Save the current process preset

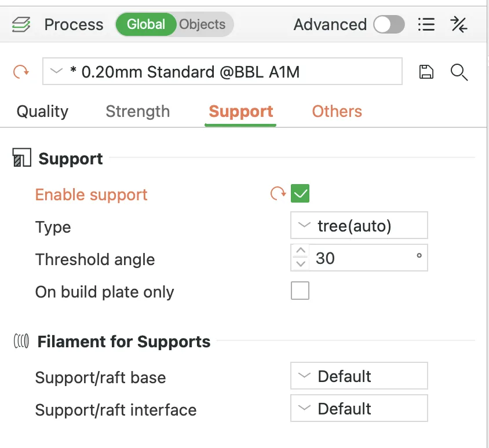426,72
